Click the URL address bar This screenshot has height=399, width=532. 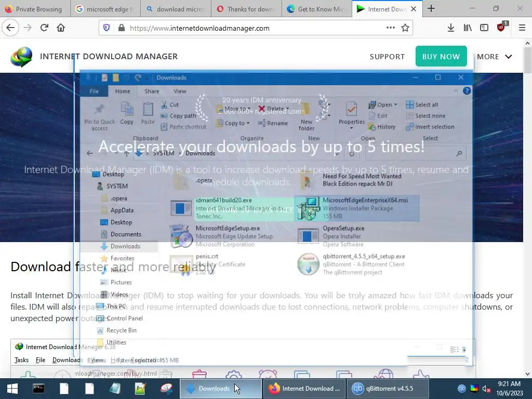256,28
